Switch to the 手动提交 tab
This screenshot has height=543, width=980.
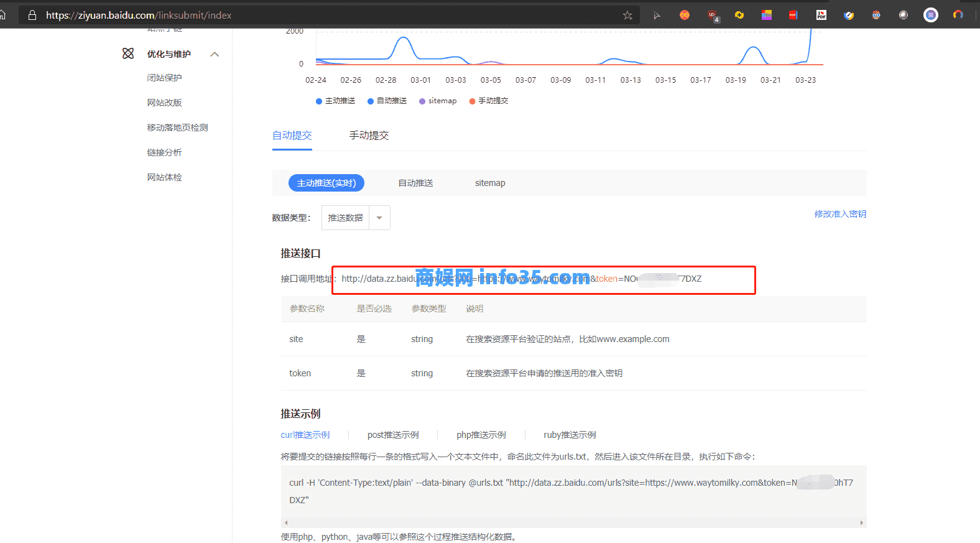point(369,136)
